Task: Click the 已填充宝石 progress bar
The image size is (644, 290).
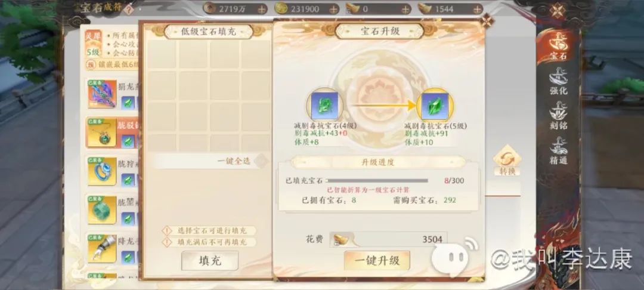Action: pos(377,180)
